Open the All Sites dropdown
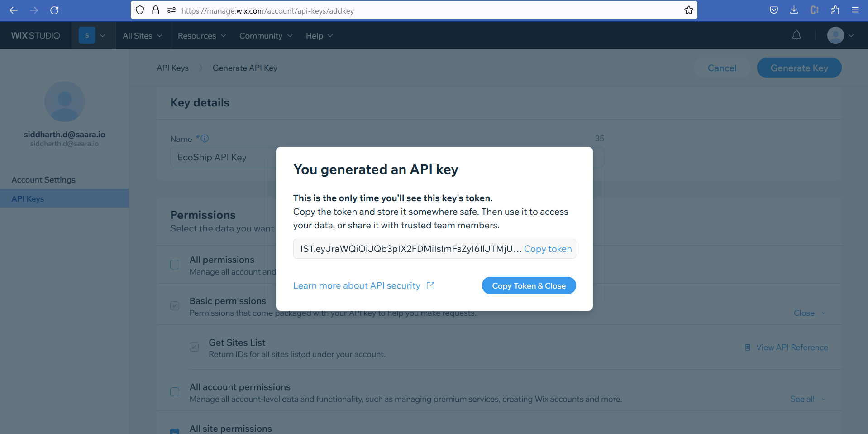 point(142,35)
